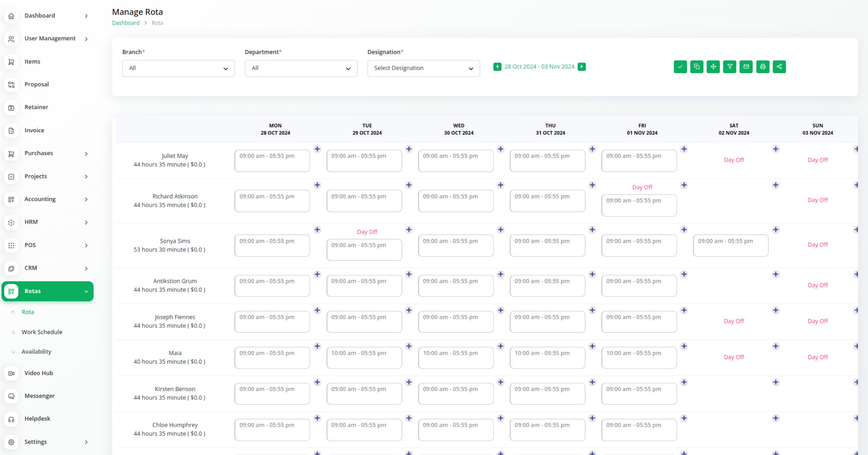Click Sonya Sims' Tuesday Day Off label

point(367,232)
